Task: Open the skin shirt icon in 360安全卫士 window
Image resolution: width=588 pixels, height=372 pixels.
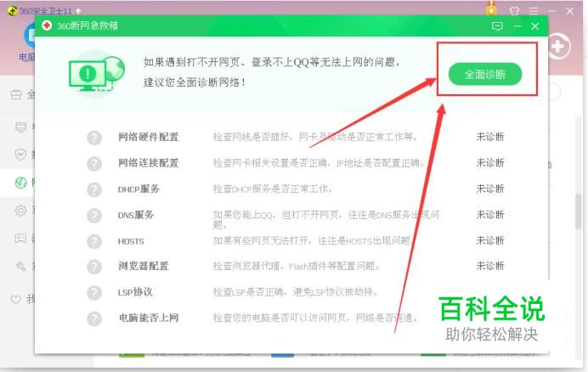Action: [x=515, y=10]
